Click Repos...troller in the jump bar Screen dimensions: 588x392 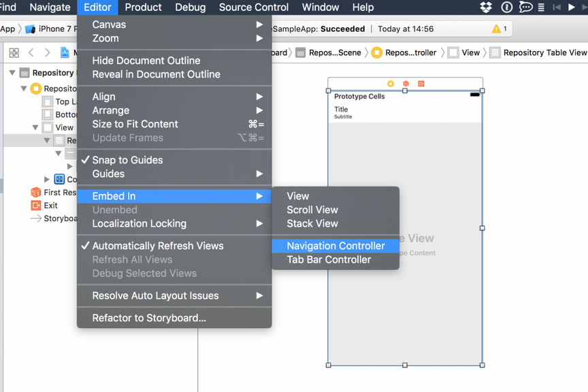pyautogui.click(x=404, y=53)
